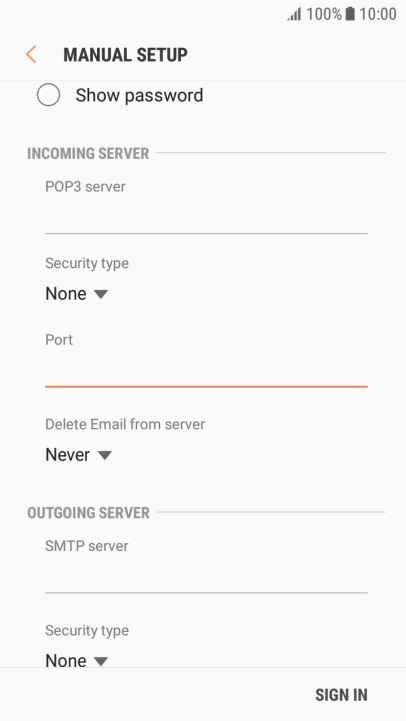Open the outgoing Security type None dropdown
Viewport: 406px width, 721px height.
[76, 661]
